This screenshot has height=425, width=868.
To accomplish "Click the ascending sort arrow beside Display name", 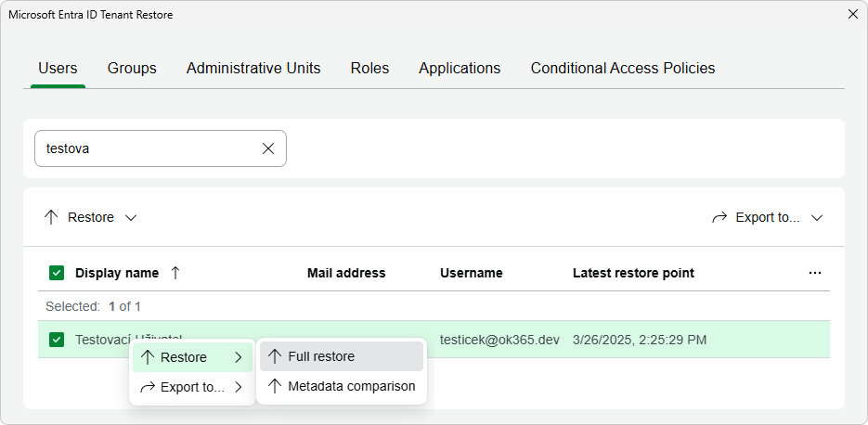I will (175, 273).
